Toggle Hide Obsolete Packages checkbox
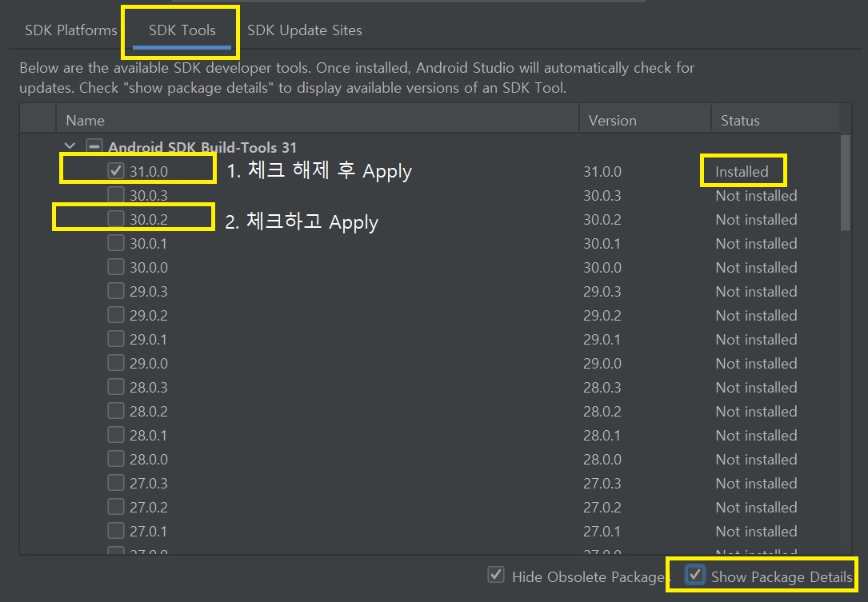Image resolution: width=868 pixels, height=602 pixels. coord(496,575)
